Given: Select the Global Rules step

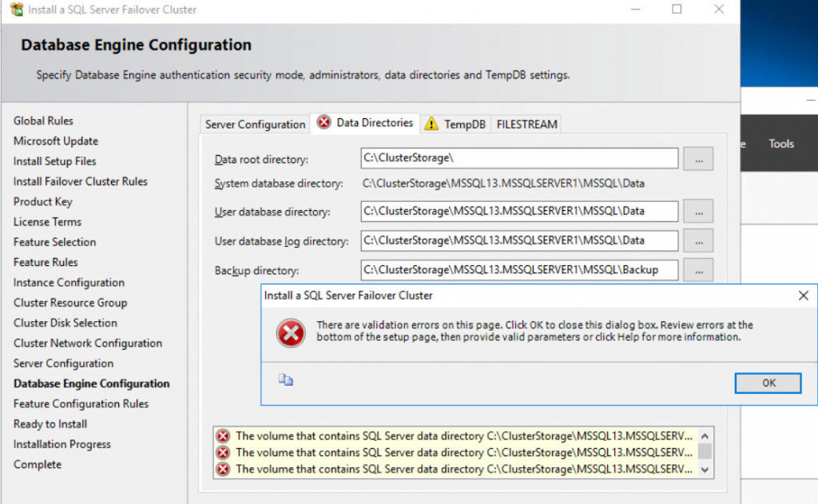Looking at the screenshot, I should 43,121.
